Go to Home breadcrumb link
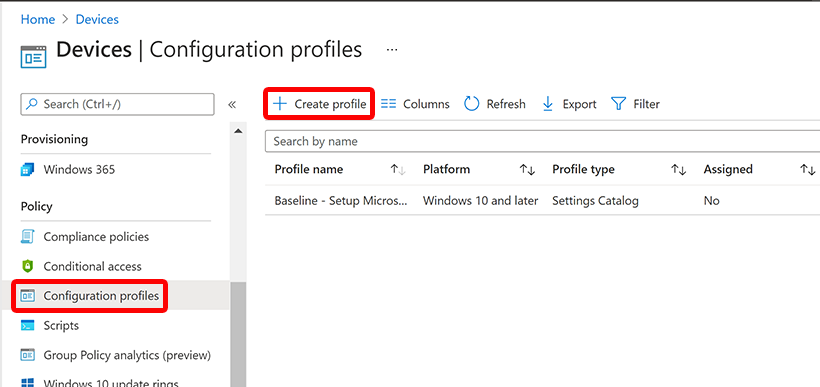Image resolution: width=820 pixels, height=387 pixels. coord(38,19)
